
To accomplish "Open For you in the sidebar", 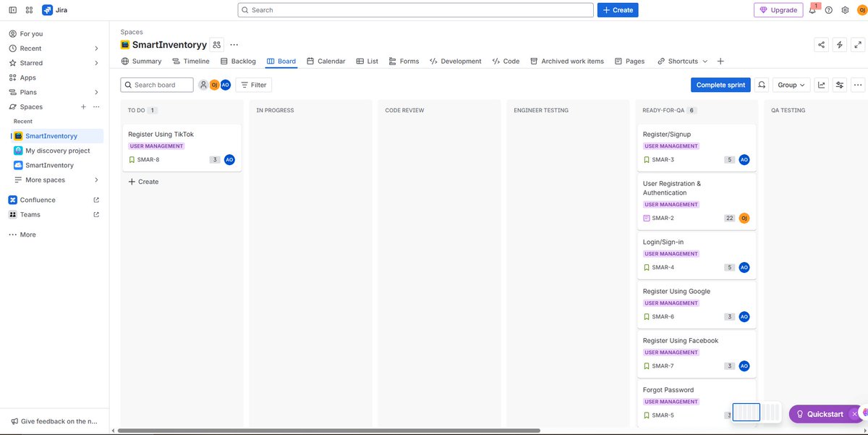I will [x=55, y=33].
